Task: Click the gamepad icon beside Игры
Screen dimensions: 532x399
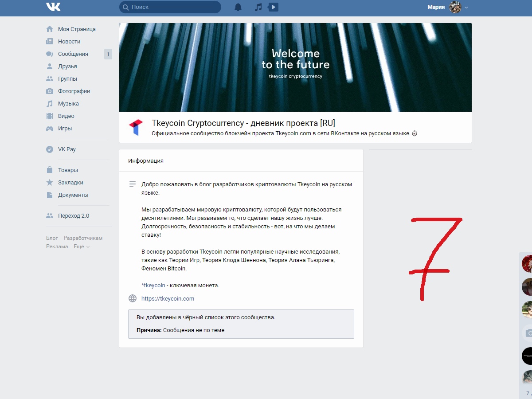Action: 50,129
